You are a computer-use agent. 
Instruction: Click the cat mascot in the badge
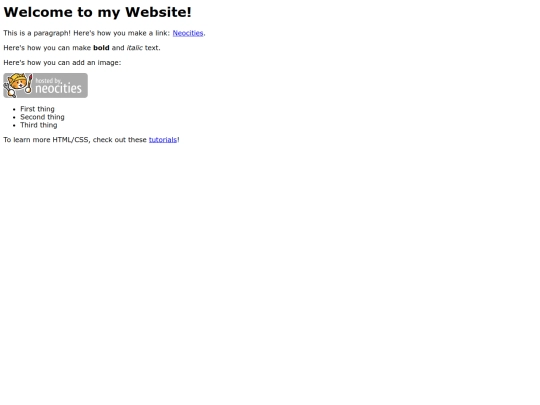16,85
